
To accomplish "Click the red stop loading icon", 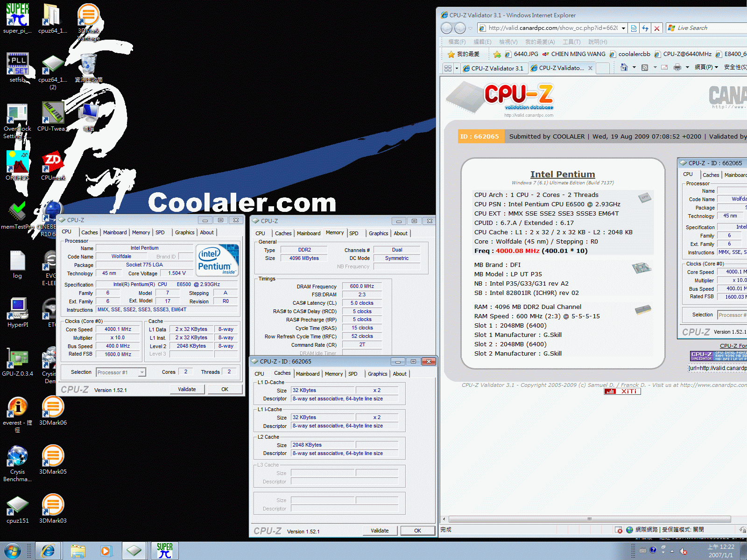I will click(x=657, y=28).
